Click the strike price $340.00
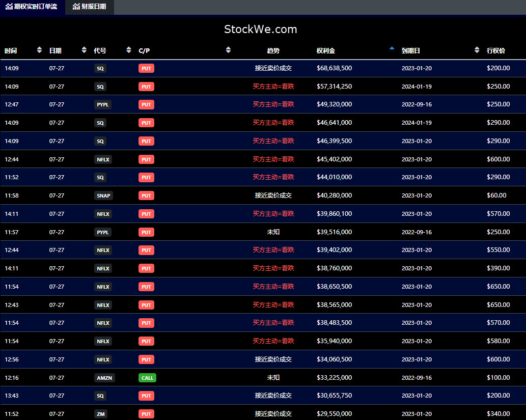Image resolution: width=526 pixels, height=420 pixels. [x=498, y=413]
